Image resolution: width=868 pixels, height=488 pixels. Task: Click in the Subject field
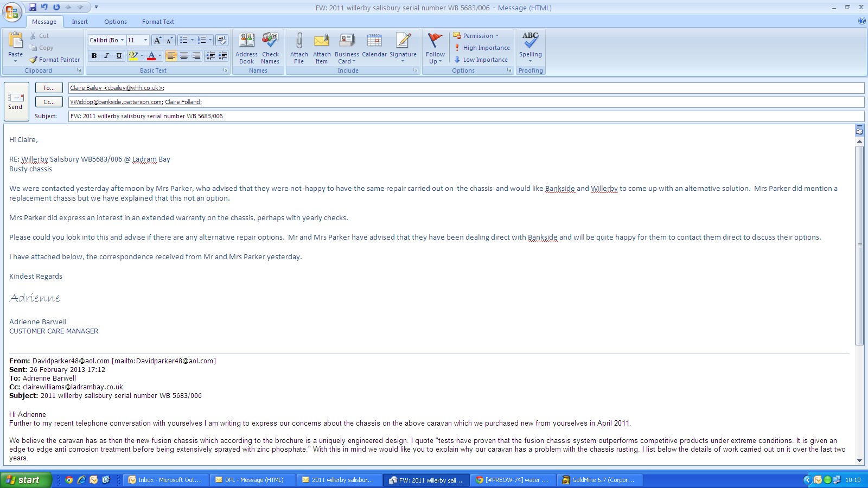pyautogui.click(x=466, y=116)
